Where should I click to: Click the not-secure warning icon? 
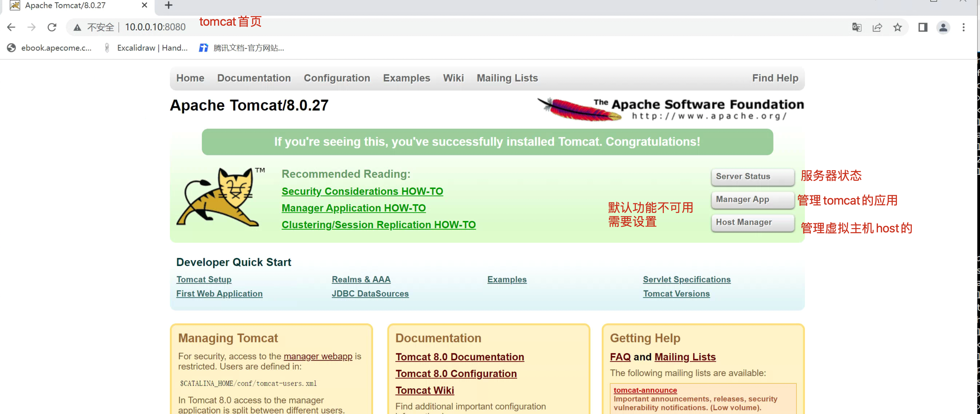point(77,27)
